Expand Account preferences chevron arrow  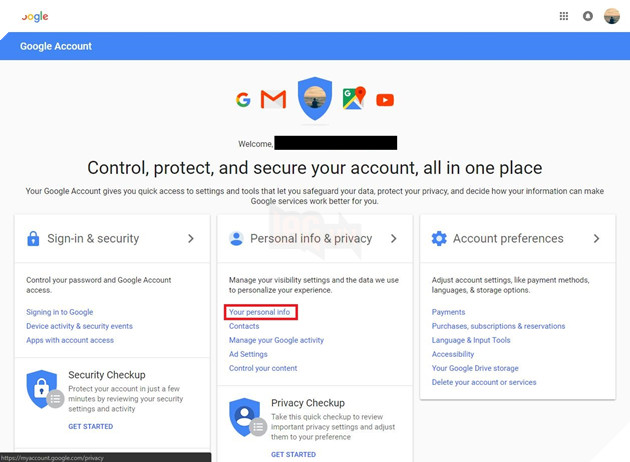[x=597, y=239]
